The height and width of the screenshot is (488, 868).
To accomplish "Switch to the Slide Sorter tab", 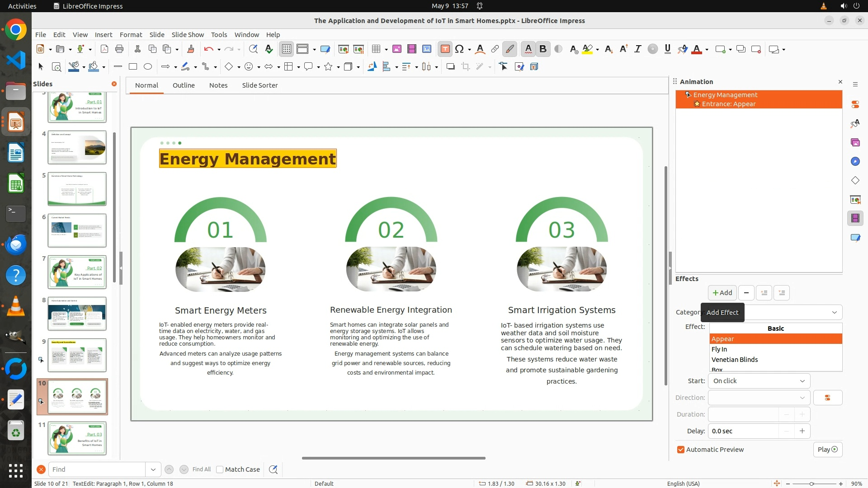I will [259, 85].
